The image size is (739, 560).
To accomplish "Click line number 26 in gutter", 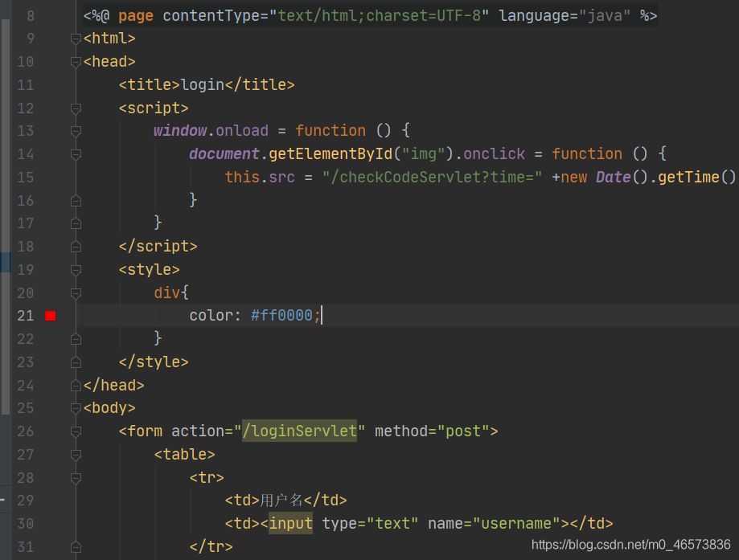I will click(26, 431).
